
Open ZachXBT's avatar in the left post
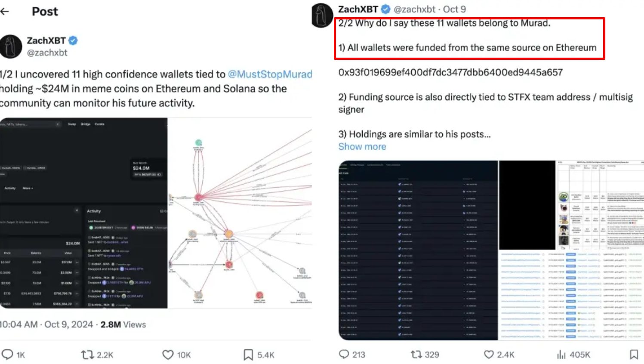[x=11, y=46]
